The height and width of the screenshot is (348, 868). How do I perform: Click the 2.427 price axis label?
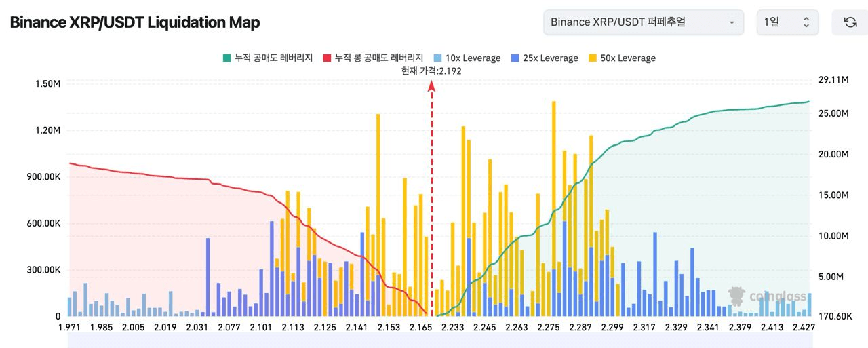pos(804,328)
